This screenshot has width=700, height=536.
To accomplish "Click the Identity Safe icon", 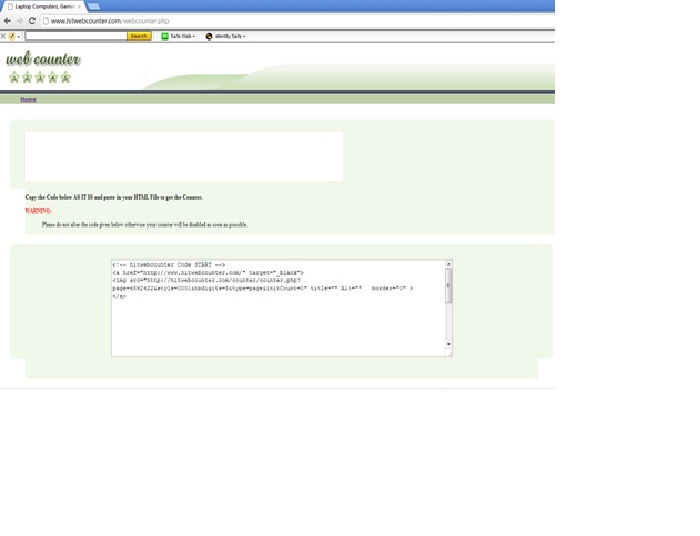I will (208, 36).
